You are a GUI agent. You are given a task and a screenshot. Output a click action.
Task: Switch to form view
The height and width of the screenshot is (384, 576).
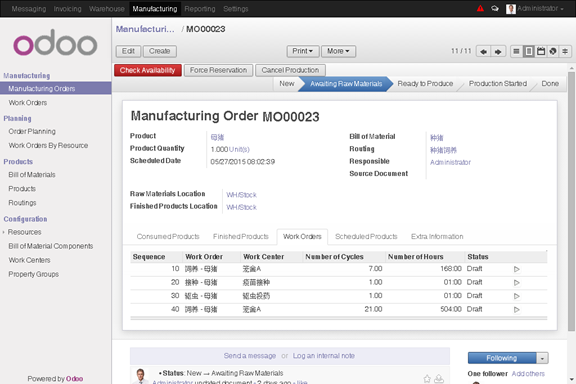[x=529, y=51]
